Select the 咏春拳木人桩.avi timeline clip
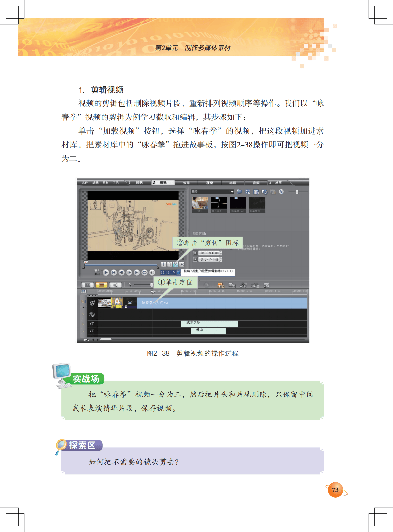393x532 pixels. tap(222, 303)
